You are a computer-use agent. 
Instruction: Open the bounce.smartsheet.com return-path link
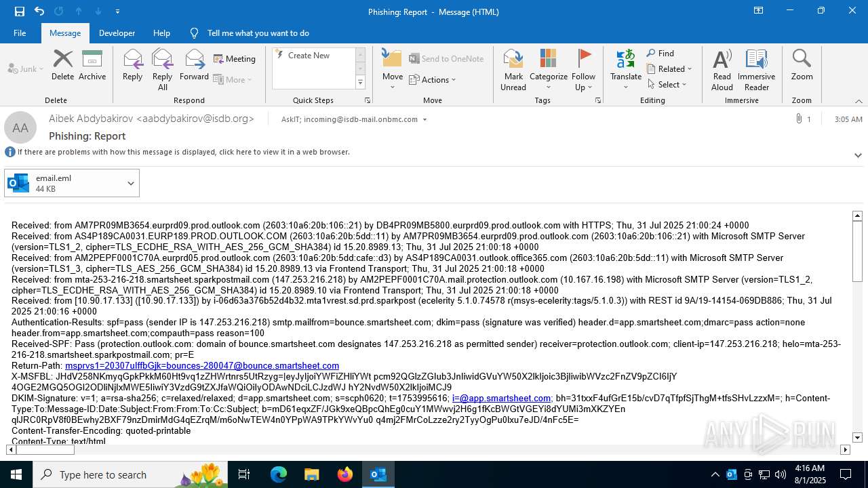pos(202,365)
